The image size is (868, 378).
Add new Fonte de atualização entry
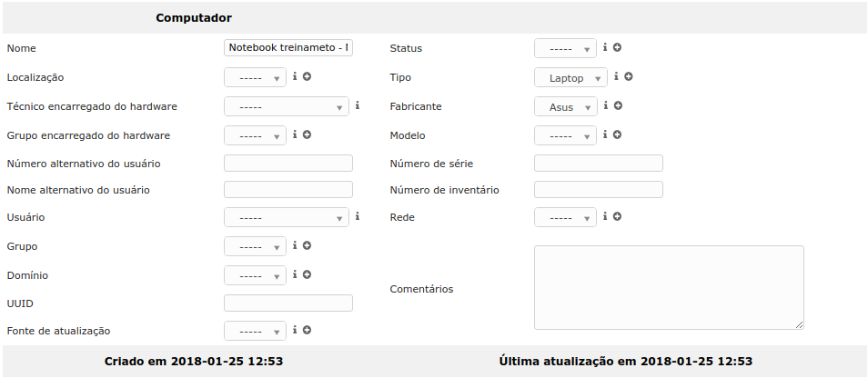click(x=307, y=331)
